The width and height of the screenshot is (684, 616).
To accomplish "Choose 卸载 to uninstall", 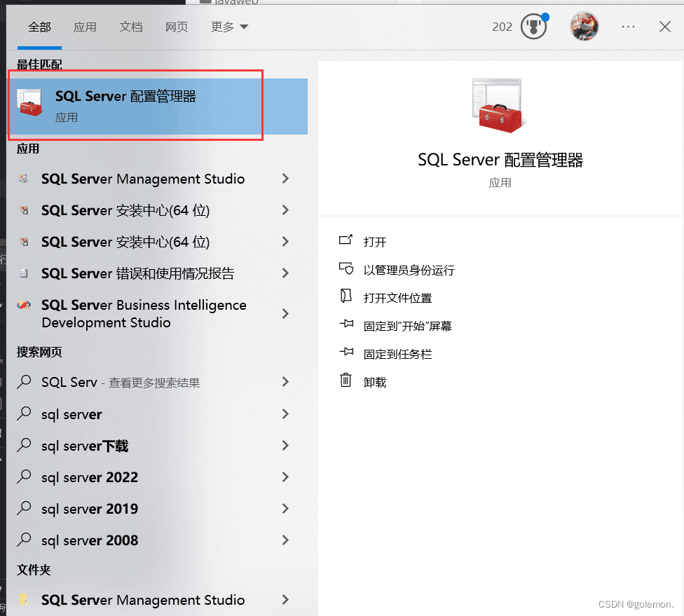I will tap(375, 382).
